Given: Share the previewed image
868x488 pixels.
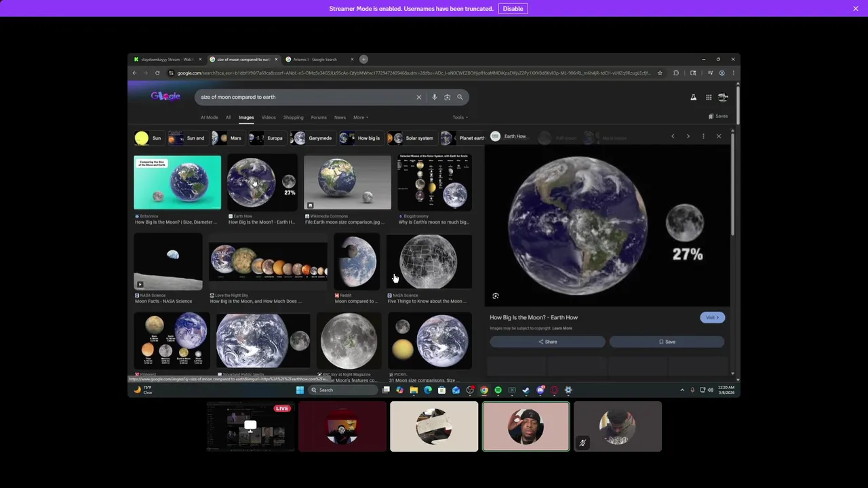Looking at the screenshot, I should pos(547,342).
